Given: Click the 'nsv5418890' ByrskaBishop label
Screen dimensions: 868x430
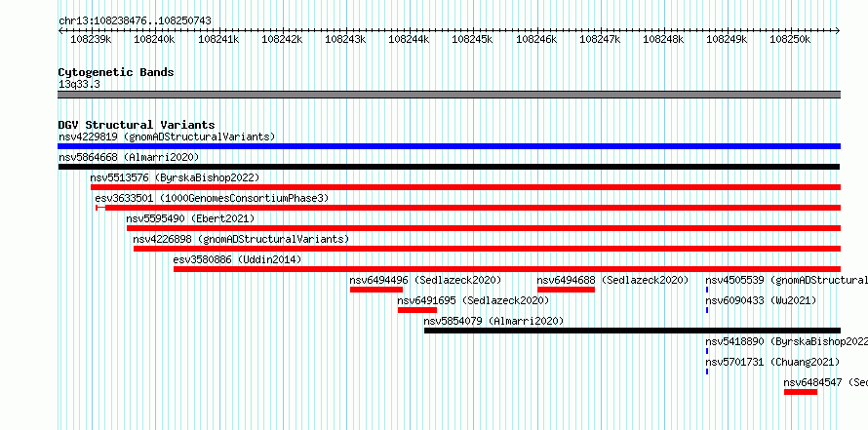Looking at the screenshot, I should (x=787, y=341).
